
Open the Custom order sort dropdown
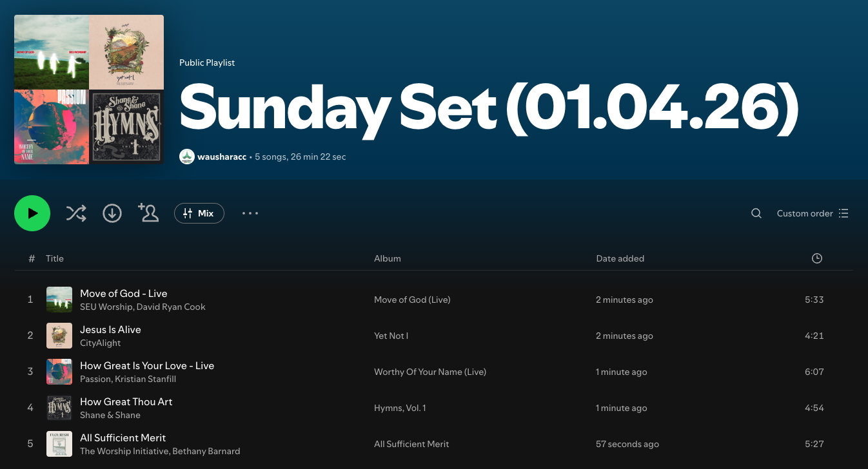pyautogui.click(x=812, y=213)
